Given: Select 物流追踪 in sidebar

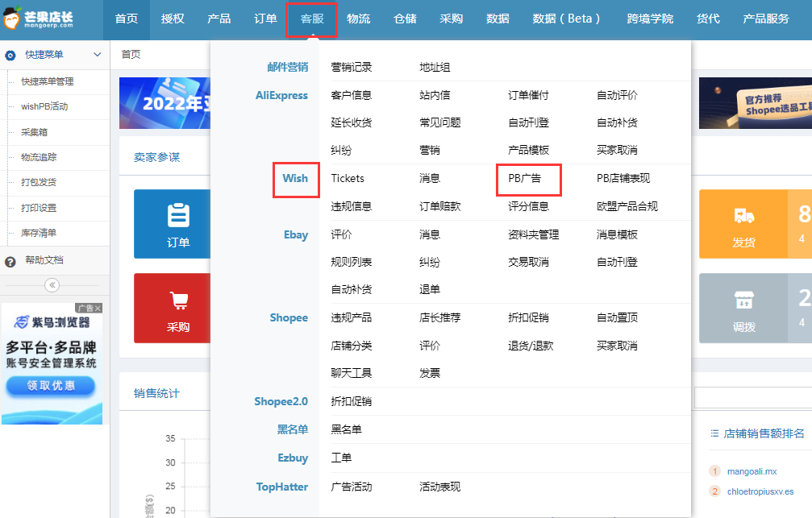Looking at the screenshot, I should [39, 157].
